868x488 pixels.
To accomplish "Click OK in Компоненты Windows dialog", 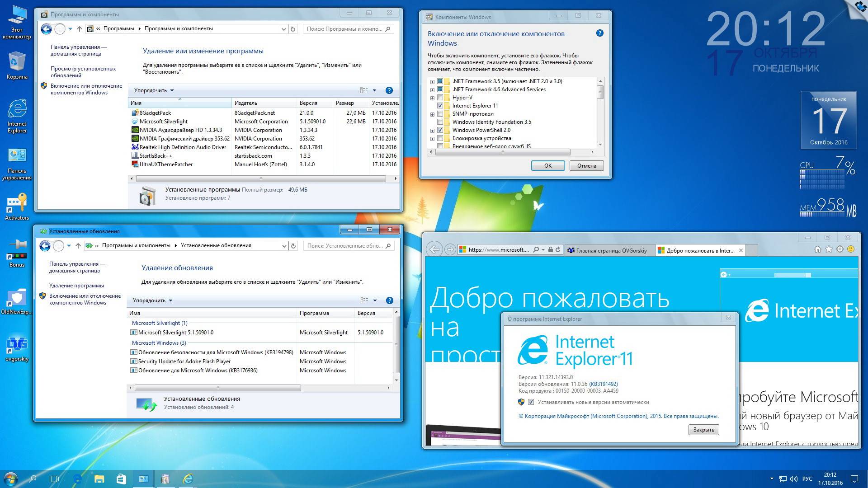I will (548, 166).
